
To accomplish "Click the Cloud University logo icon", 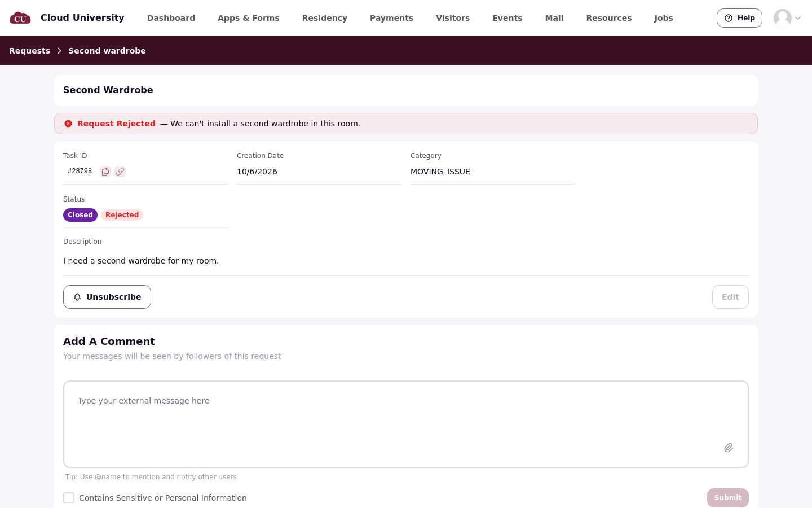I will click(20, 18).
